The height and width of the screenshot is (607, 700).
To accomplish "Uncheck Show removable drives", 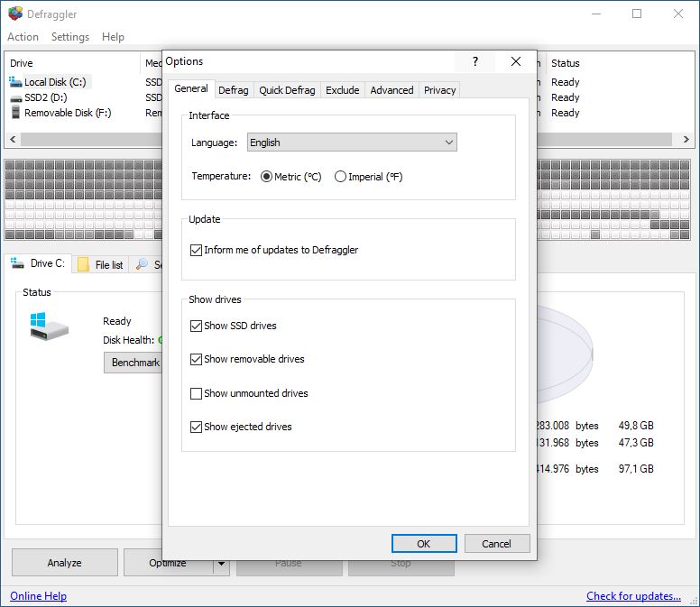I will [x=196, y=359].
